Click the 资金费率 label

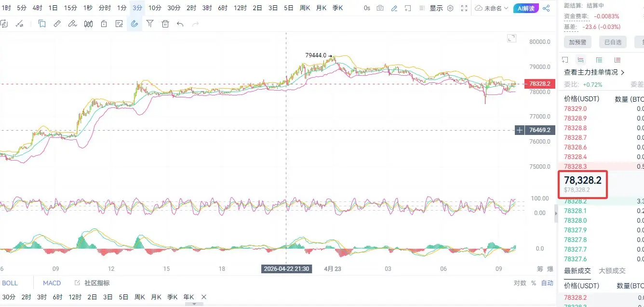(576, 16)
